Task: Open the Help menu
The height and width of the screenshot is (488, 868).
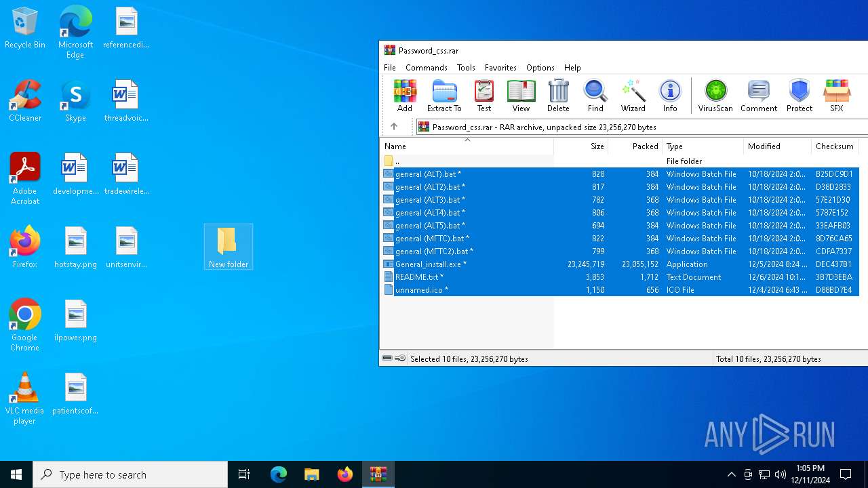Action: (572, 68)
